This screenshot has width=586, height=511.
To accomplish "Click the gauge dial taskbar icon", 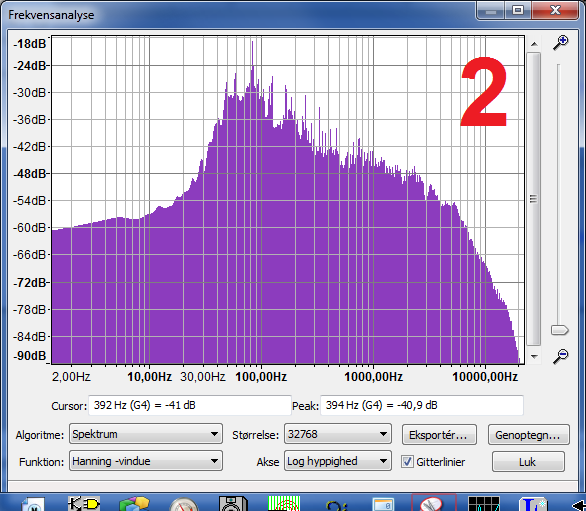I will click(183, 505).
